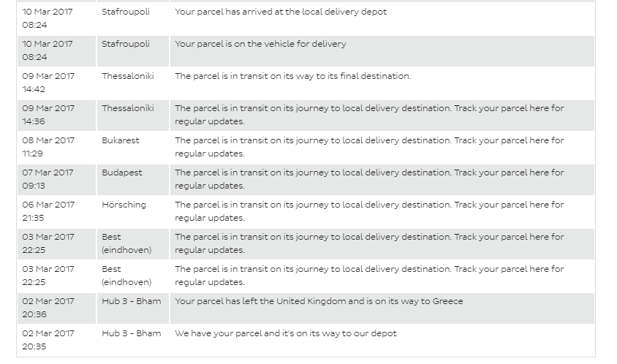The image size is (617, 364).
Task: Click the 09 Mar 2017 14:42 timestamp
Action: pos(48,83)
